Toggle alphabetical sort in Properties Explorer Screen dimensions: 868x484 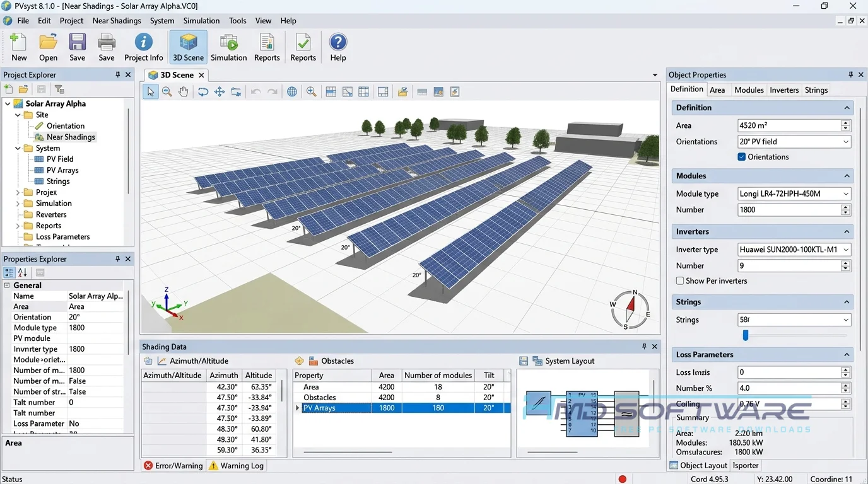click(23, 273)
